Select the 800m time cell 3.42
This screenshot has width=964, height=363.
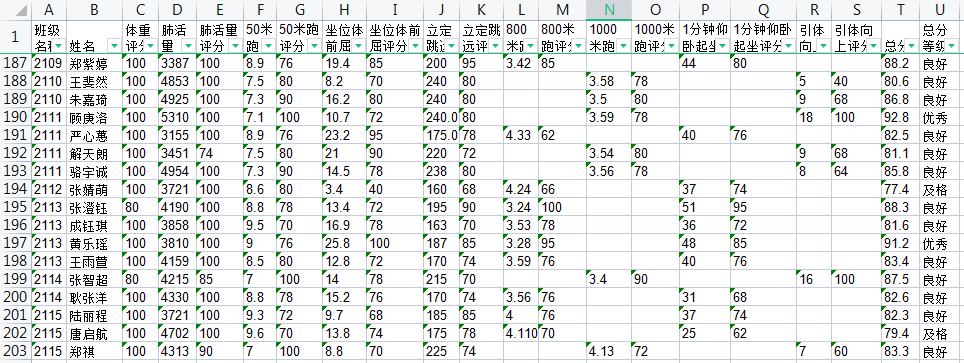(521, 63)
